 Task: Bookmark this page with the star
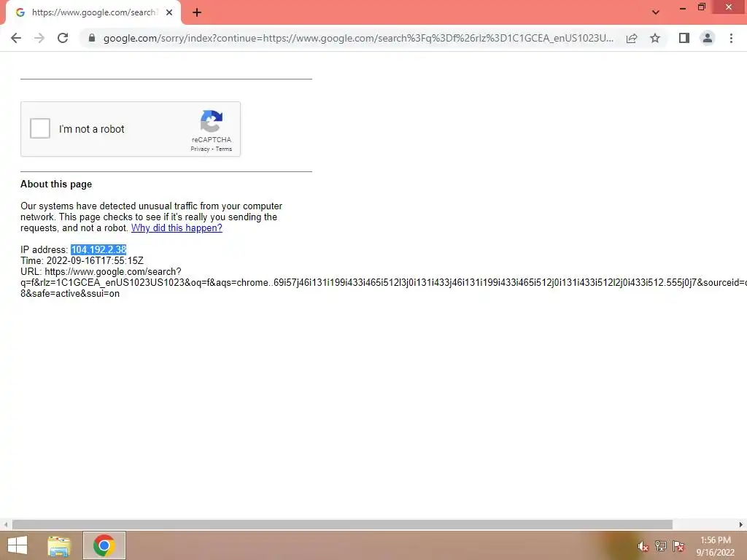[655, 38]
